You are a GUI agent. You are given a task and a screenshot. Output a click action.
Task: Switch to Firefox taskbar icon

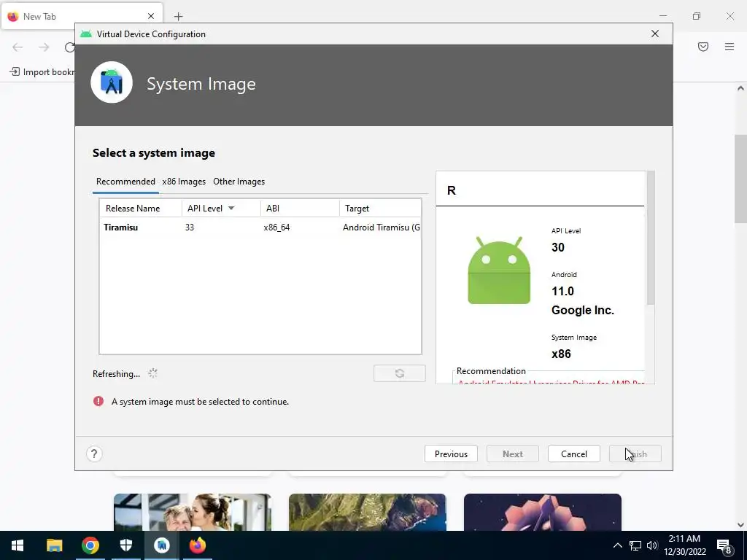pos(197,545)
